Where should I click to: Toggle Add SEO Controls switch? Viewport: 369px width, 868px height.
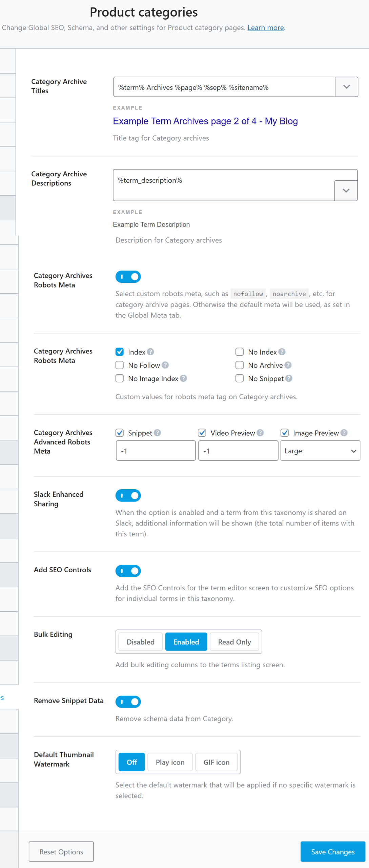(x=128, y=571)
